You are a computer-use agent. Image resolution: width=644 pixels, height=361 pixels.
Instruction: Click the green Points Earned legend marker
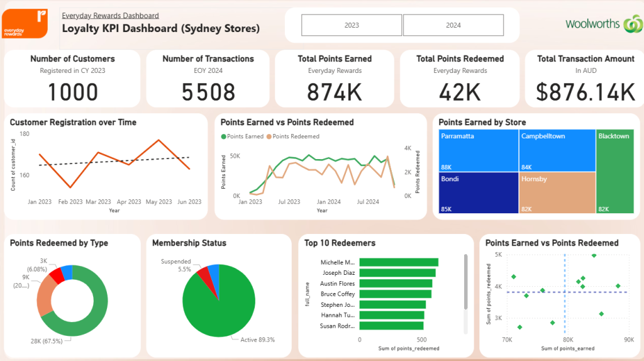(223, 136)
